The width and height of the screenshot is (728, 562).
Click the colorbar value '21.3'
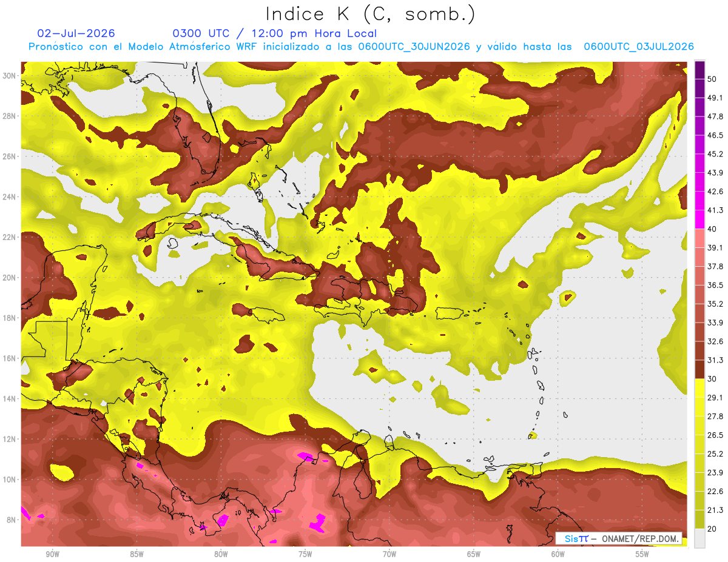pos(715,510)
